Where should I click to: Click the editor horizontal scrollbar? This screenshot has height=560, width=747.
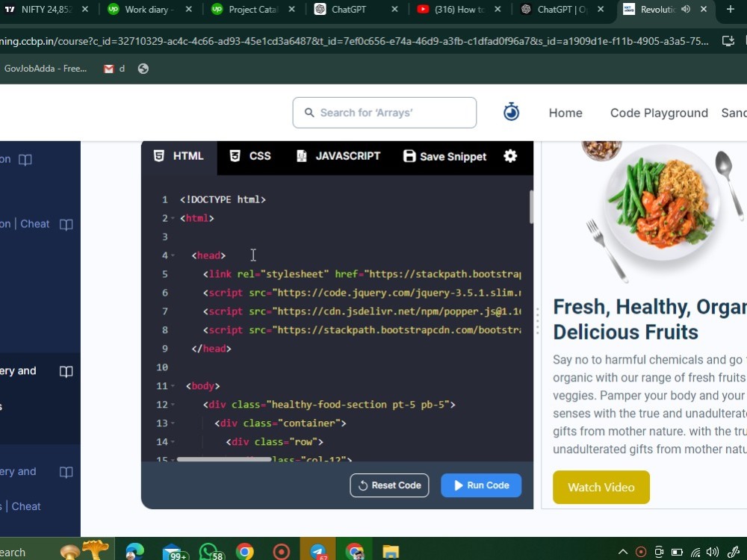click(x=224, y=459)
